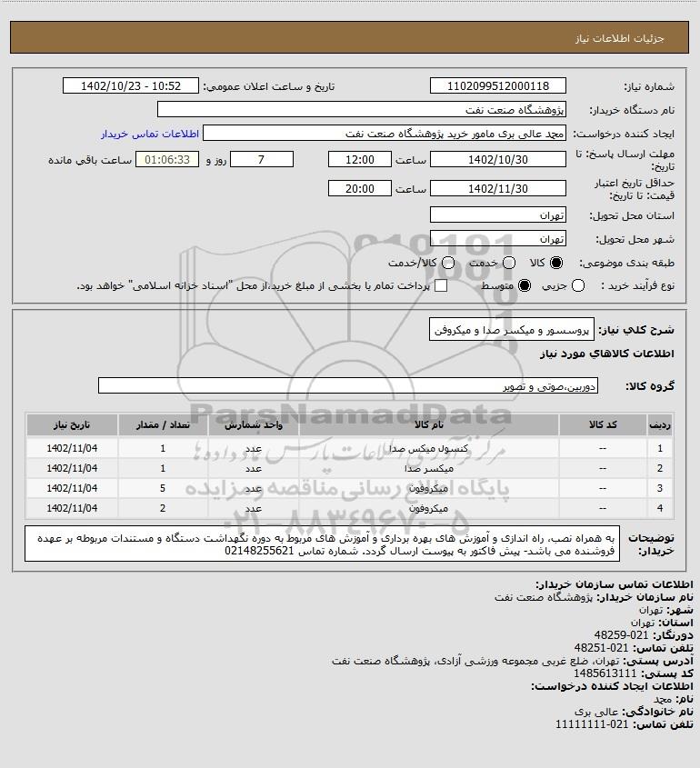700x768 pixels.
Task: Click the remaining time countdown 01:06:33
Action: [167, 160]
